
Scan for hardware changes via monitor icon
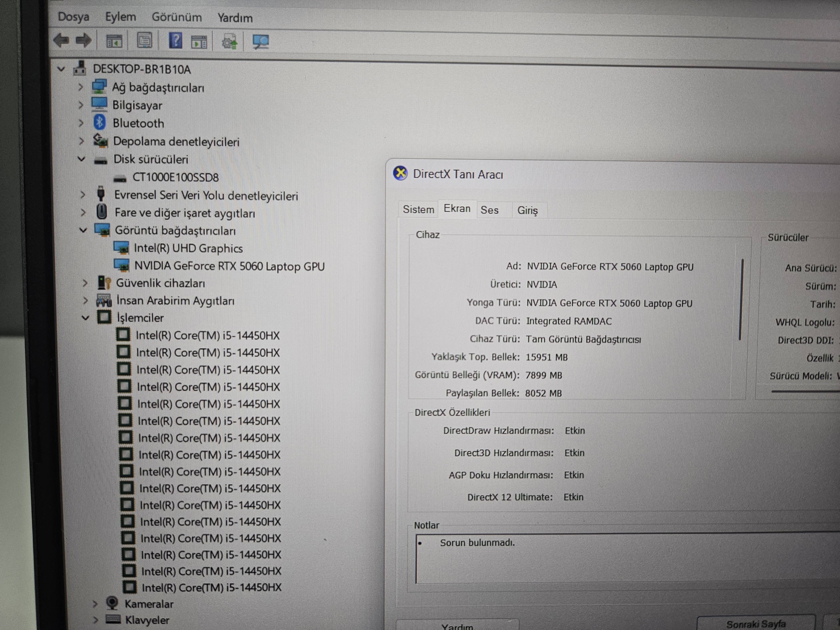pyautogui.click(x=261, y=41)
